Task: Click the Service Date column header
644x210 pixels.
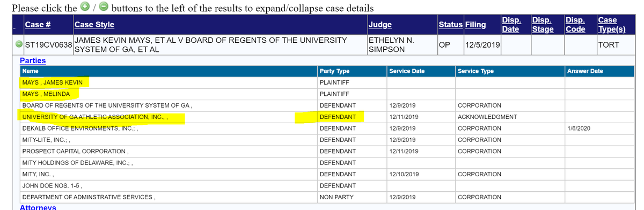Action: coord(407,71)
